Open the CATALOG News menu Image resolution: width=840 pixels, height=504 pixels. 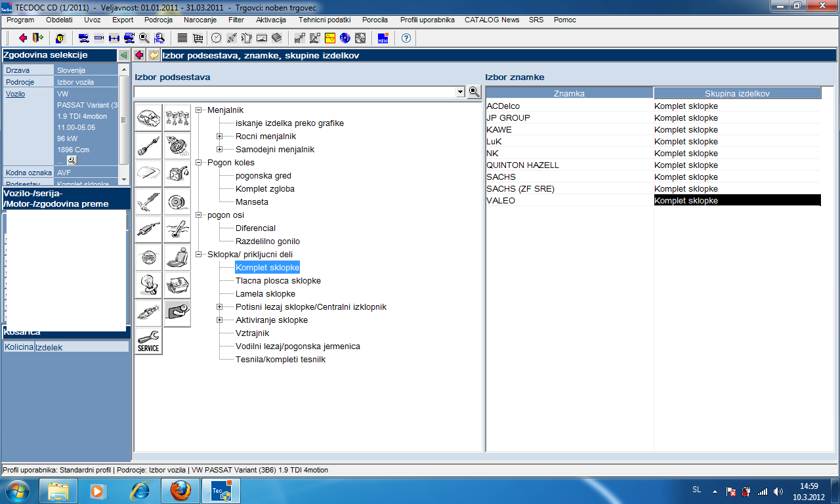[492, 20]
